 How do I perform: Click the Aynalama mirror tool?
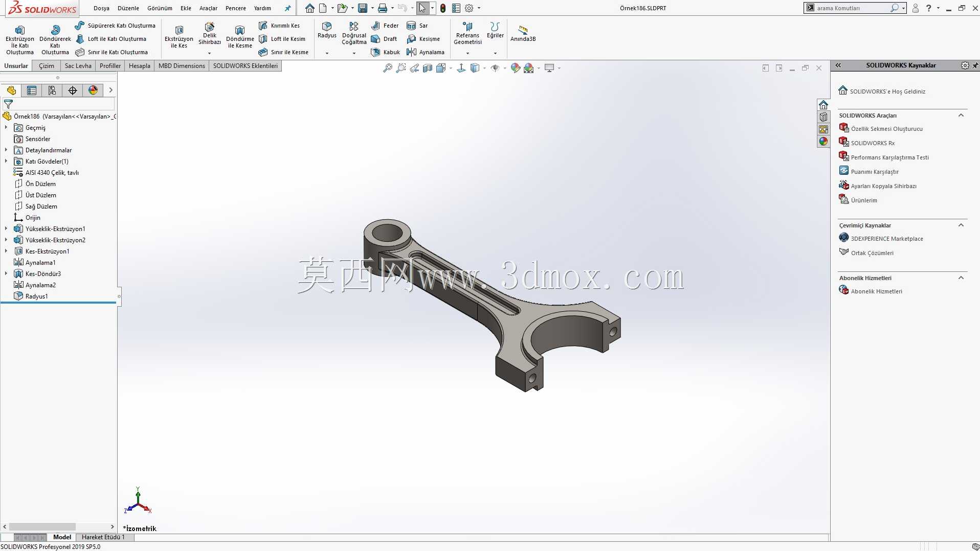click(425, 52)
